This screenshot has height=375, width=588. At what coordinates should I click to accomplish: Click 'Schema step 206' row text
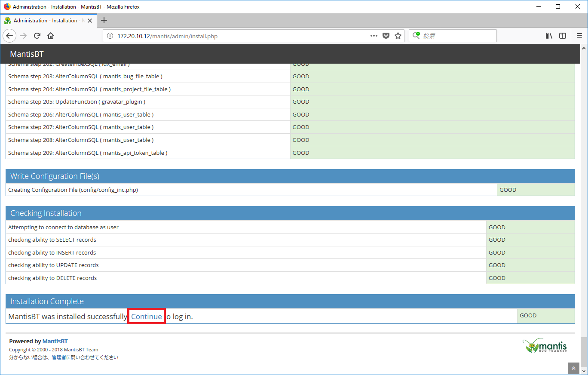click(x=81, y=114)
